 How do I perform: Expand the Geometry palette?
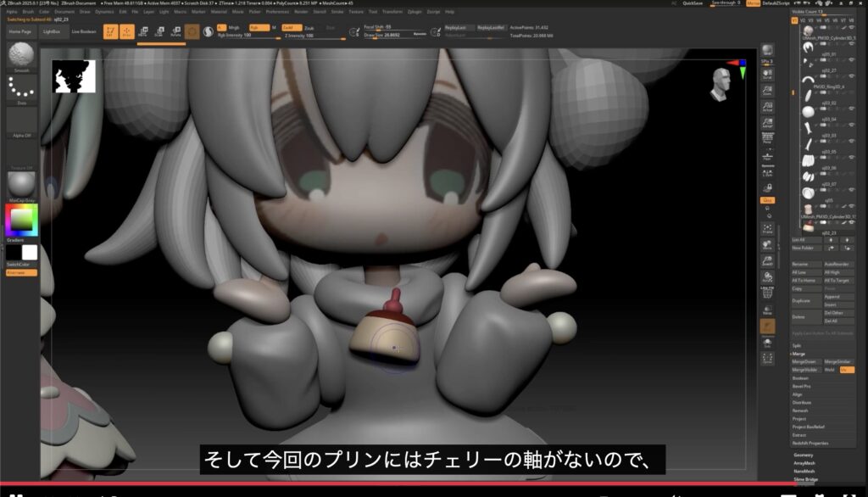click(804, 455)
